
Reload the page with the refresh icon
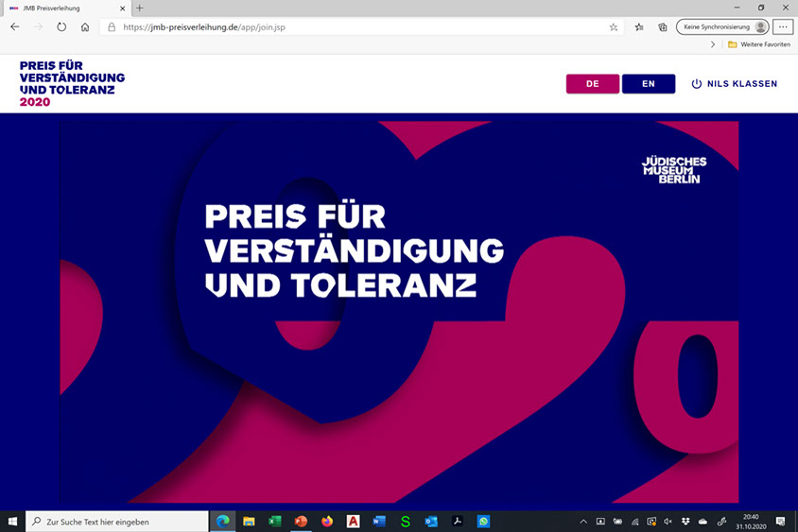(61, 27)
